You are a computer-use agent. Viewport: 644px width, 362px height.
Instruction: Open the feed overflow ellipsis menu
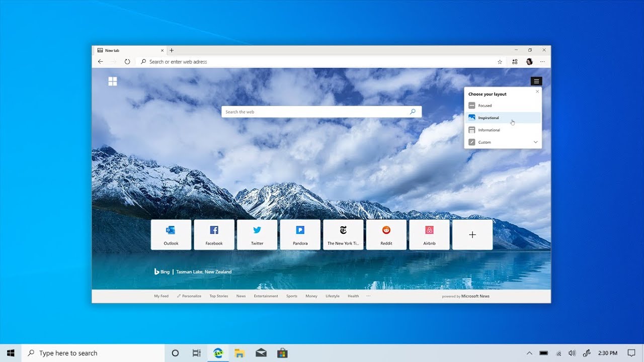369,296
